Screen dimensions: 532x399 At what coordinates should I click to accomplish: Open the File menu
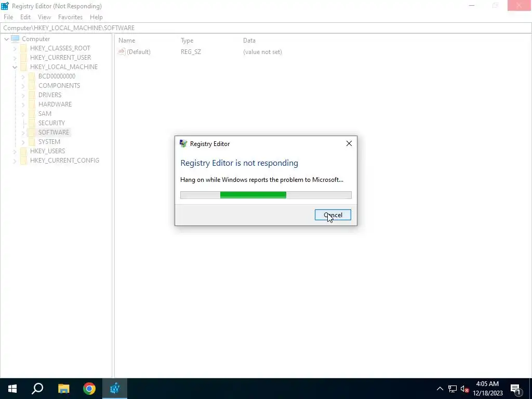[x=8, y=17]
